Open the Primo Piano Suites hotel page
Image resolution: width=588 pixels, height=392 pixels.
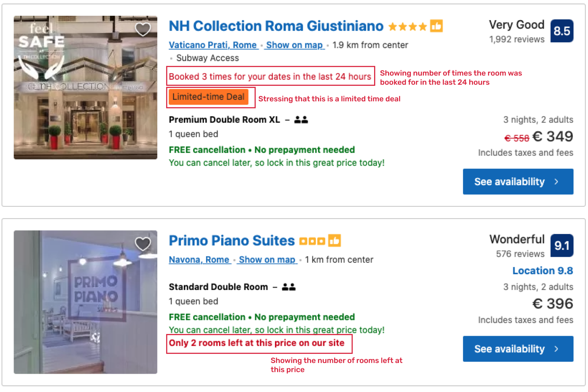pyautogui.click(x=231, y=241)
